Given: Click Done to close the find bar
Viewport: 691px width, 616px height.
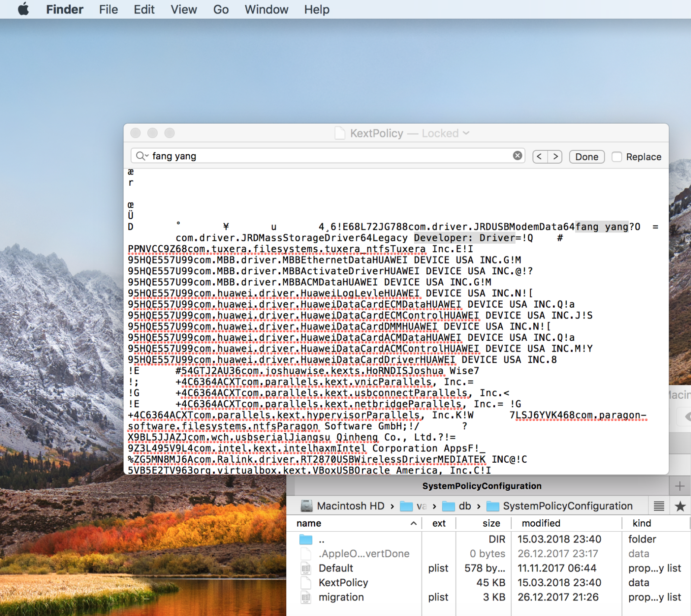Looking at the screenshot, I should point(587,156).
